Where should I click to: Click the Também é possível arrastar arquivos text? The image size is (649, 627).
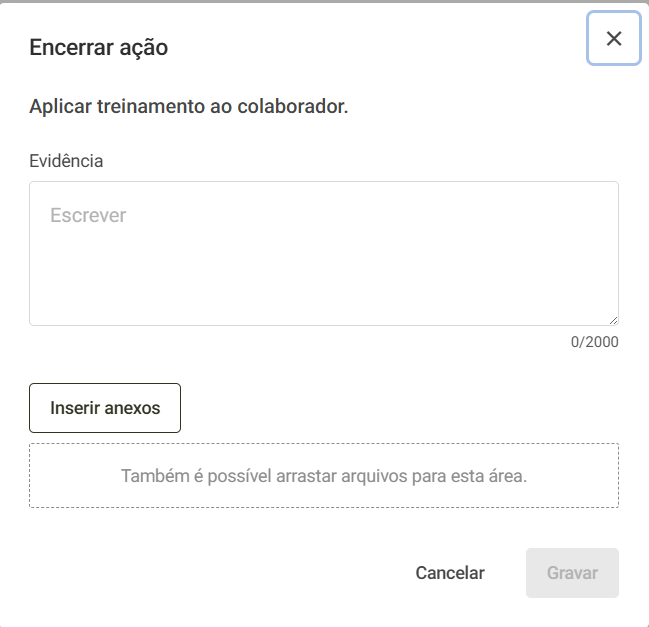click(x=324, y=476)
